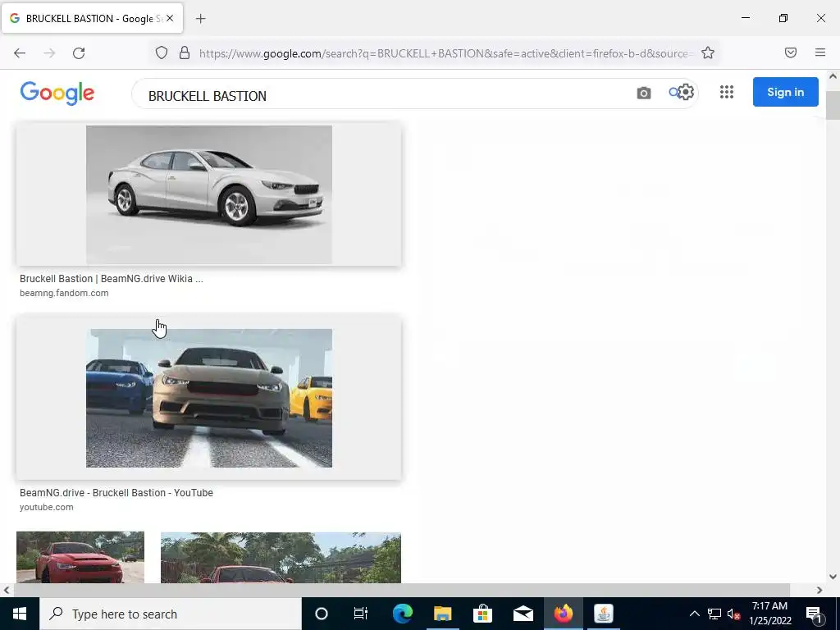Open Cortana circle icon

point(322,614)
